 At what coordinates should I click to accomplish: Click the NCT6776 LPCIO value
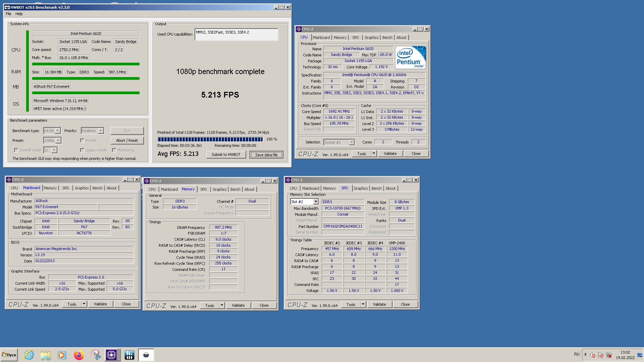pyautogui.click(x=84, y=233)
